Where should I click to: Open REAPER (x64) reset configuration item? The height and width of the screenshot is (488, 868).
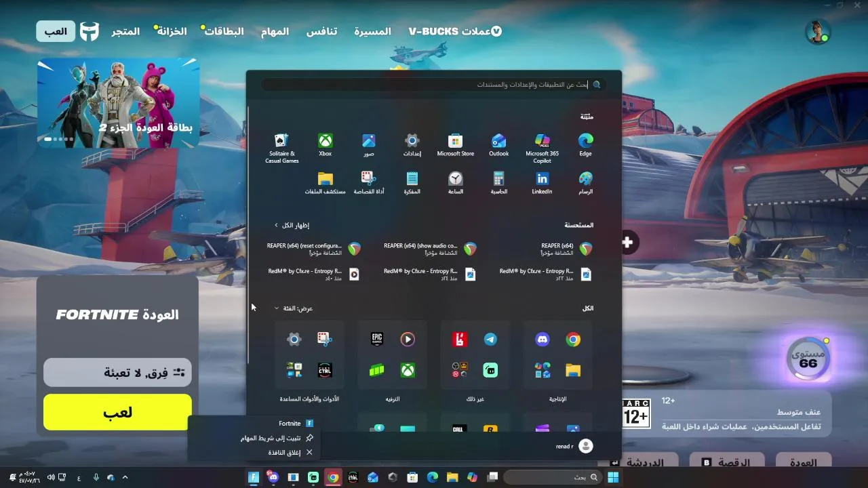pyautogui.click(x=314, y=249)
